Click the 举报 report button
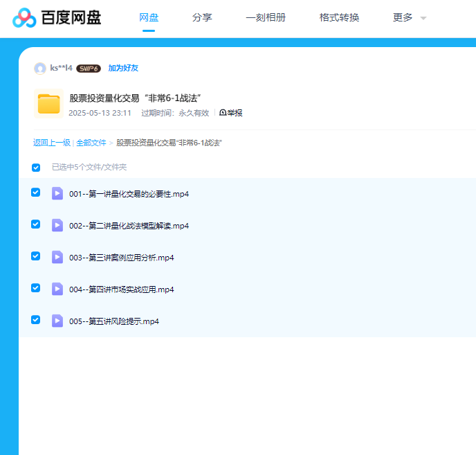Screen dimensions: 476x455 [x=231, y=113]
